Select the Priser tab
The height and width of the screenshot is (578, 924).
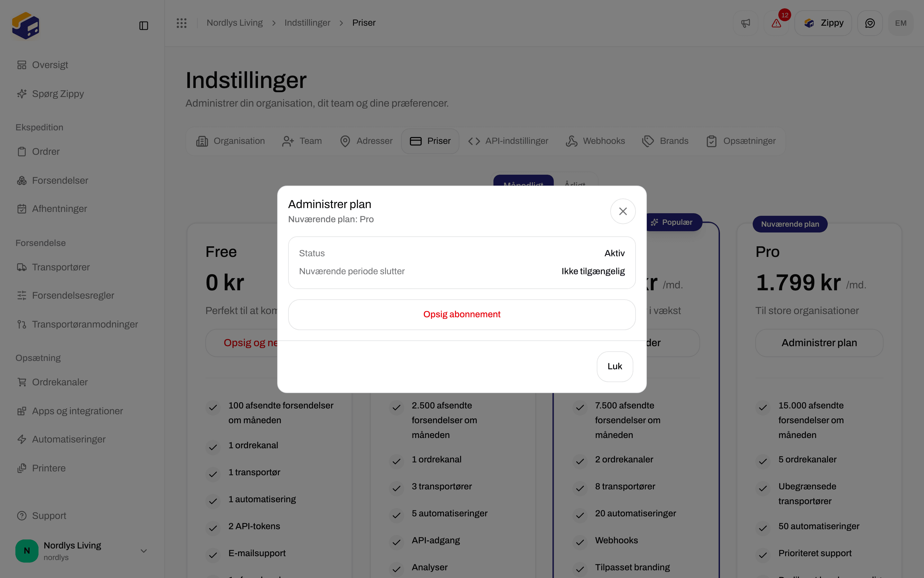(x=430, y=141)
